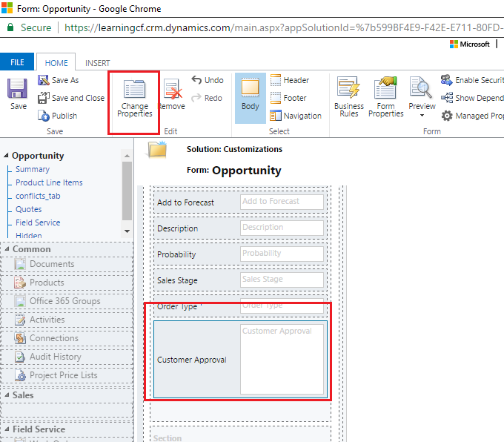This screenshot has width=504, height=442.
Task: Click the tree scroll up arrow
Action: [127, 156]
